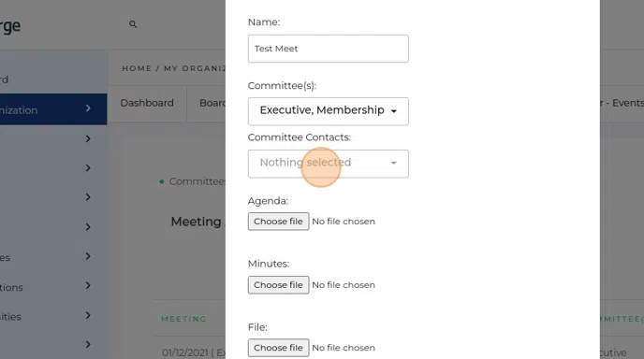The image size is (644, 359).
Task: Expand the sidebar item ending in 'tions'
Action: [88, 285]
